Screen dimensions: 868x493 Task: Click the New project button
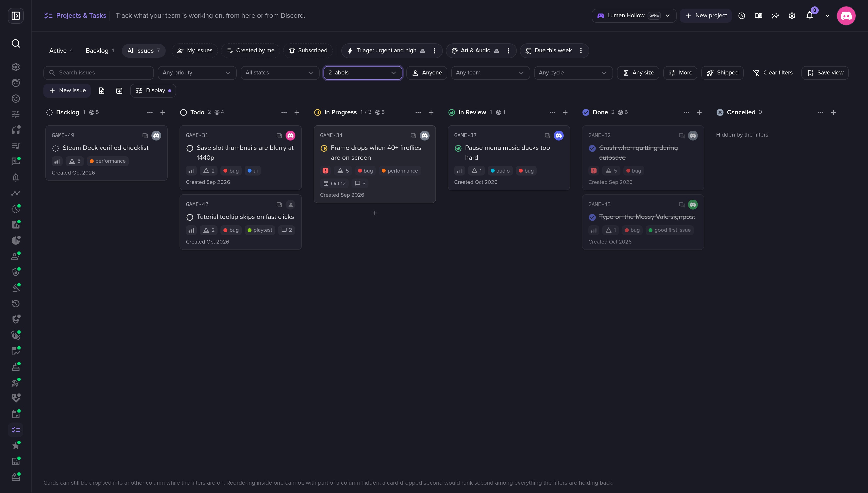click(x=706, y=16)
